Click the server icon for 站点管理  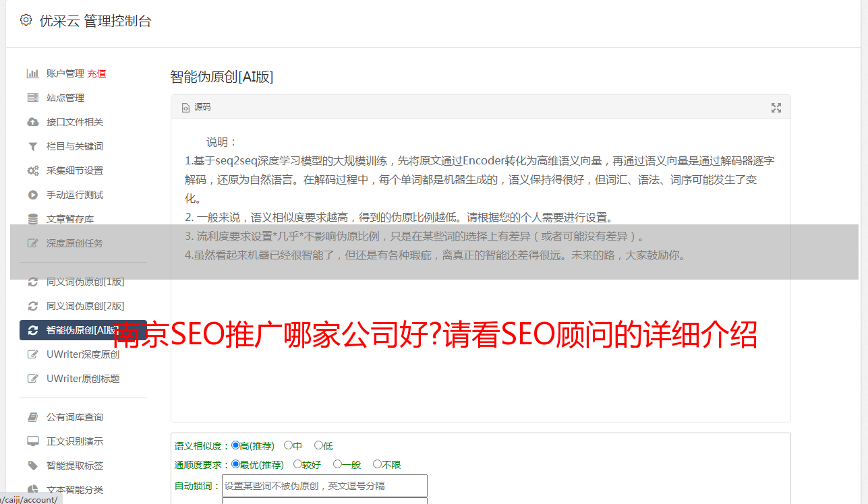tap(32, 98)
